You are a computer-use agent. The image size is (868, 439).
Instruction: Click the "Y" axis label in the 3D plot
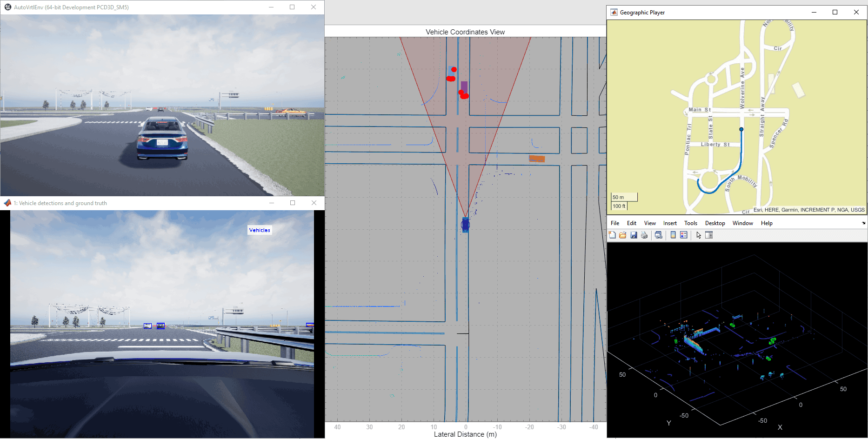(x=669, y=423)
